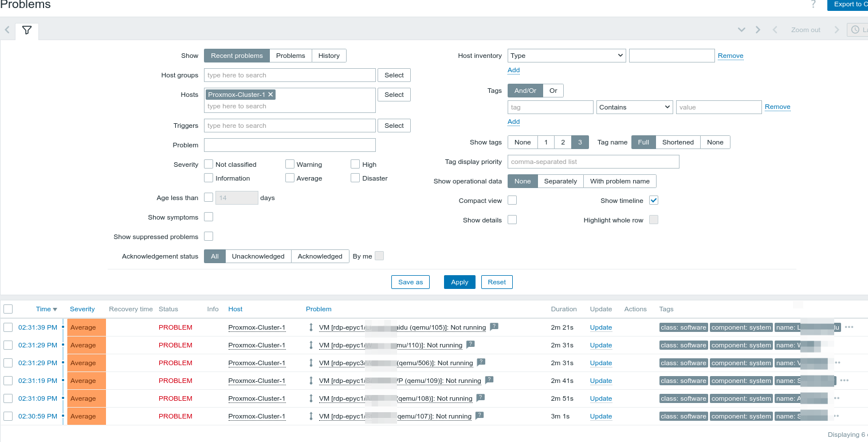Image resolution: width=868 pixels, height=442 pixels.
Task: Open tag Contains operator dropdown
Action: tap(634, 107)
